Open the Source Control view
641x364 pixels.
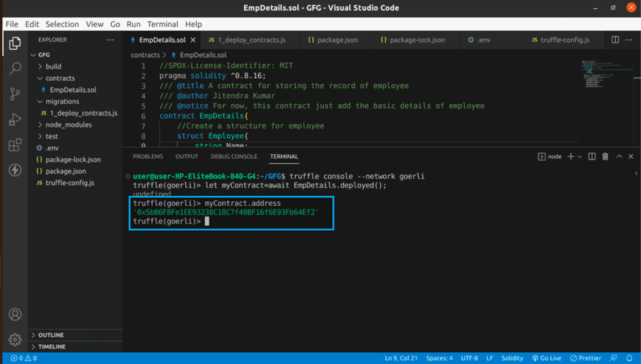15,94
